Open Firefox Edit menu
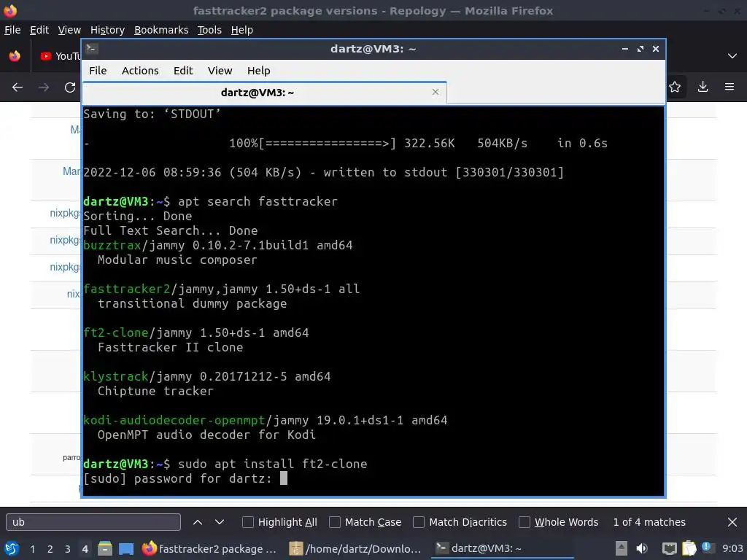Viewport: 747px width, 560px height. click(39, 30)
